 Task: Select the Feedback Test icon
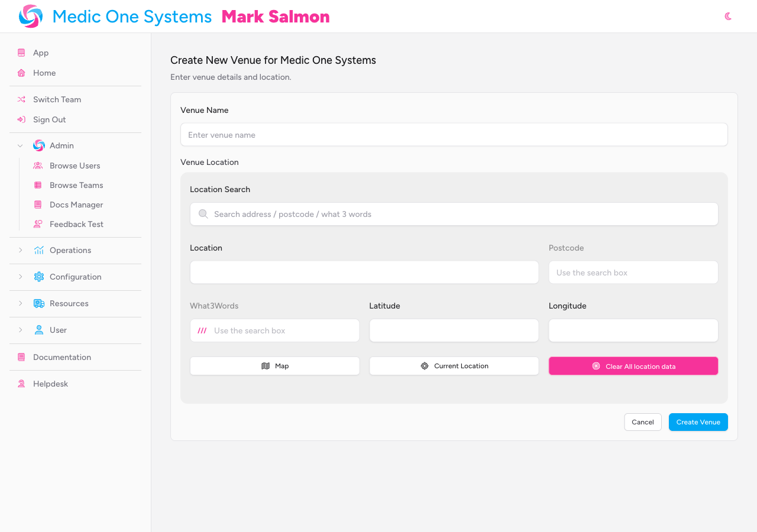click(x=38, y=224)
